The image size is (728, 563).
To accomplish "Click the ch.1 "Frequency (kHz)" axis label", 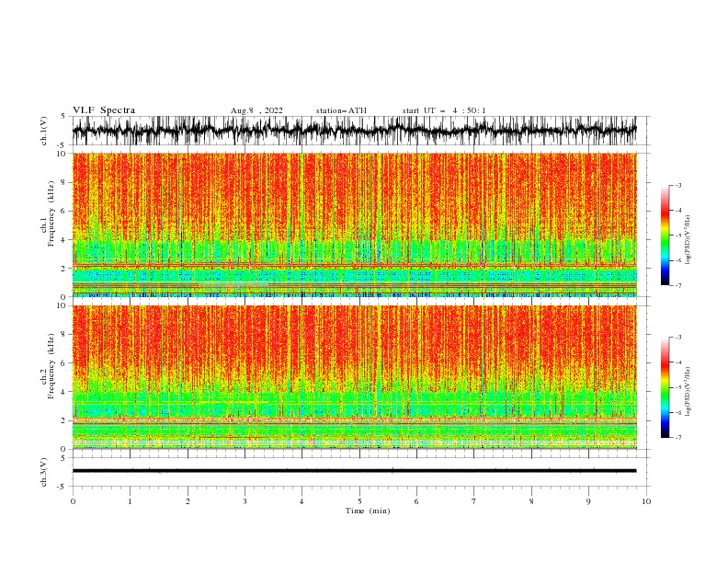I will (x=51, y=214).
